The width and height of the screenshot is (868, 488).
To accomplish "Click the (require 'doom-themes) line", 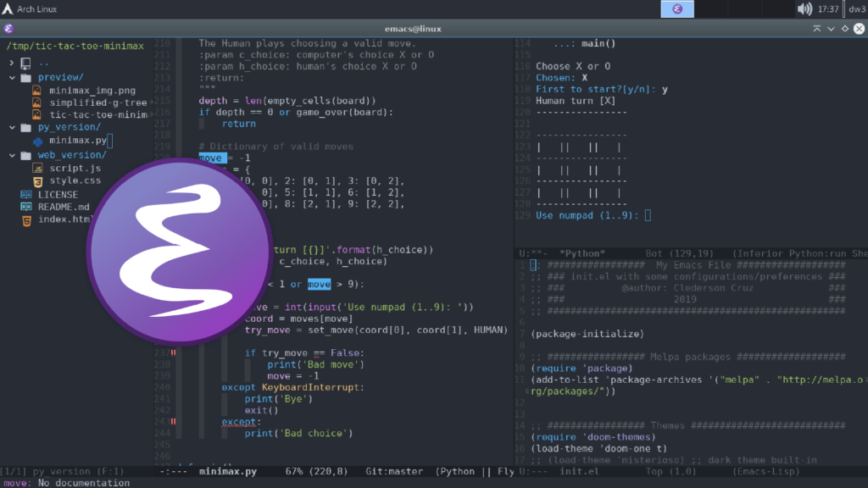I will [x=593, y=437].
